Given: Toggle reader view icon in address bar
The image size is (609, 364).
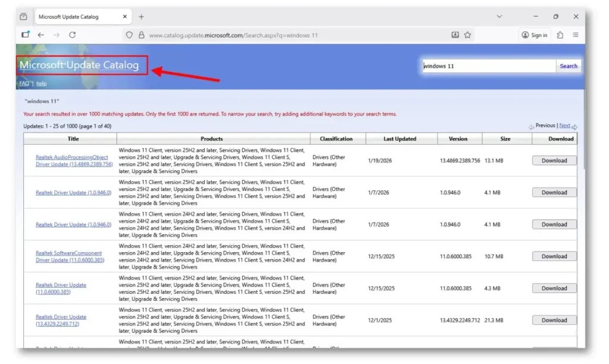Looking at the screenshot, I should (455, 35).
